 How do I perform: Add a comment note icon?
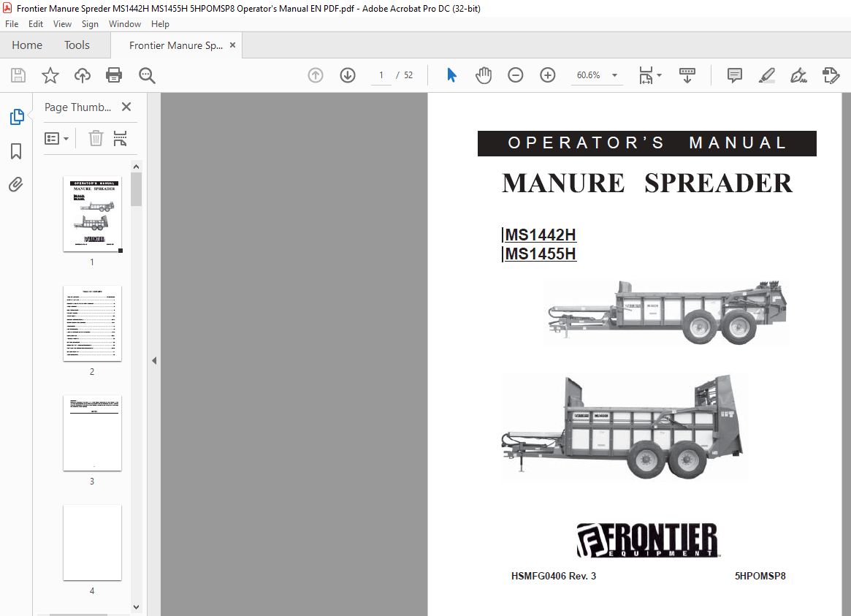coord(734,75)
